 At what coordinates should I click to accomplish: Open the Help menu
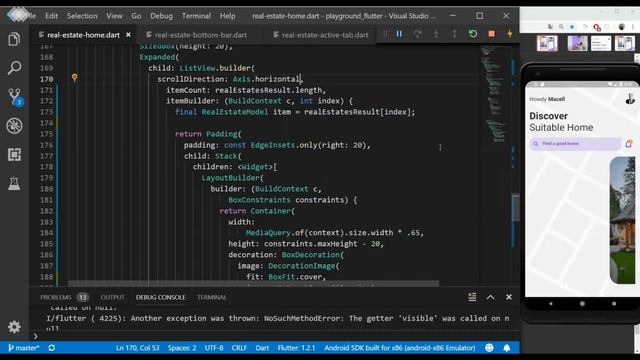coord(227,16)
